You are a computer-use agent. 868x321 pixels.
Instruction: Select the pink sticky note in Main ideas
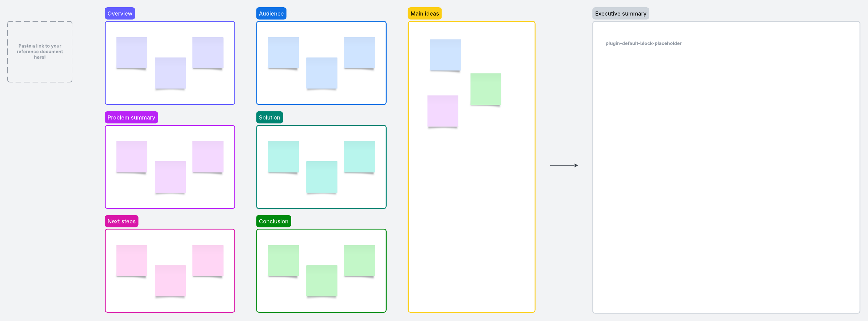point(443,111)
